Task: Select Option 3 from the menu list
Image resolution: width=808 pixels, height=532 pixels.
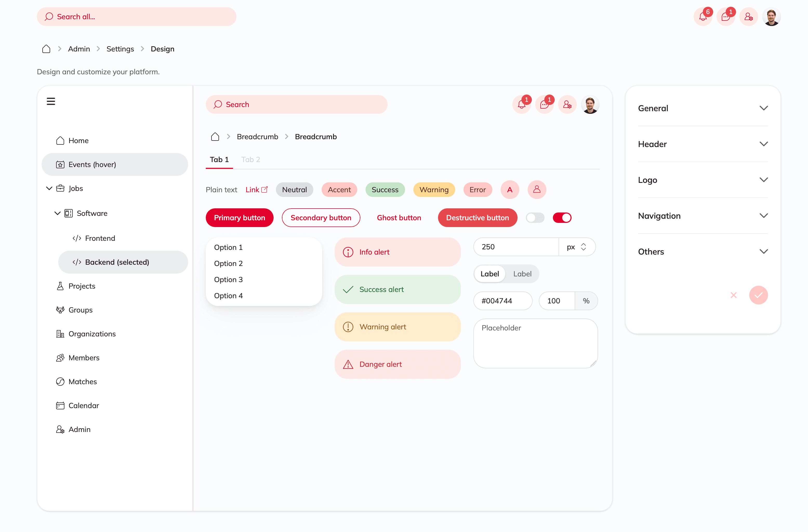Action: [228, 280]
